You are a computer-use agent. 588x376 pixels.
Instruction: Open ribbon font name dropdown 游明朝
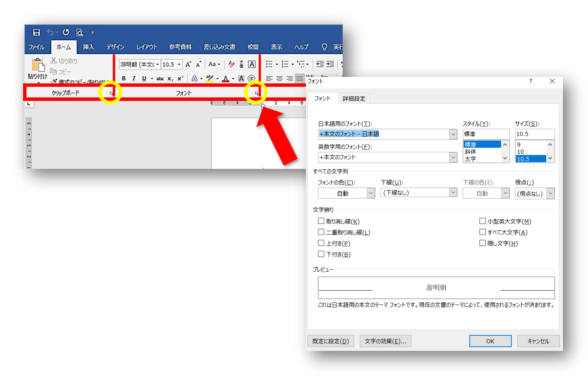click(158, 65)
